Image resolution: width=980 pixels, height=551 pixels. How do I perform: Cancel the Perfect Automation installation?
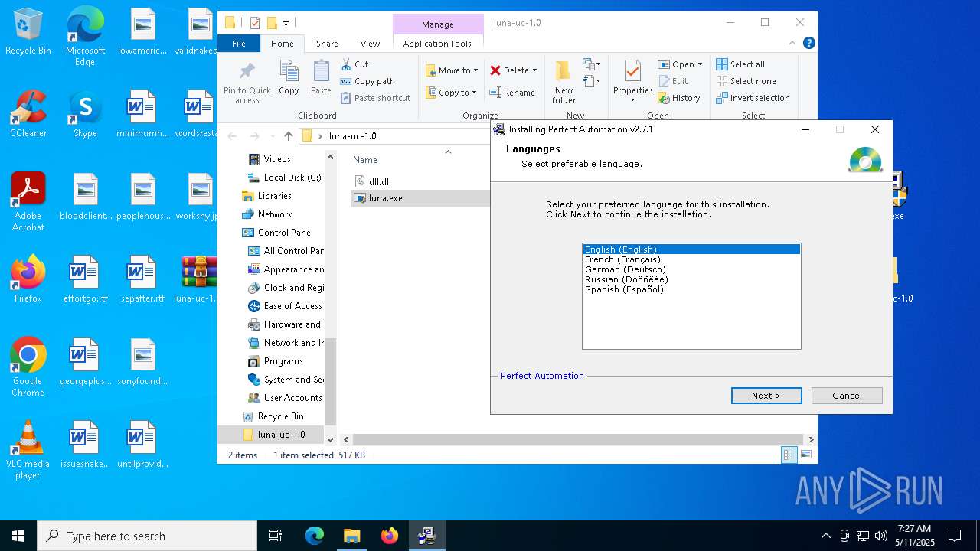tap(847, 396)
